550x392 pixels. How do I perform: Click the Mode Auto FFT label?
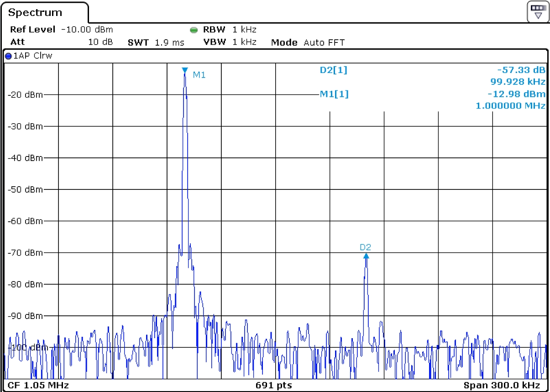308,42
